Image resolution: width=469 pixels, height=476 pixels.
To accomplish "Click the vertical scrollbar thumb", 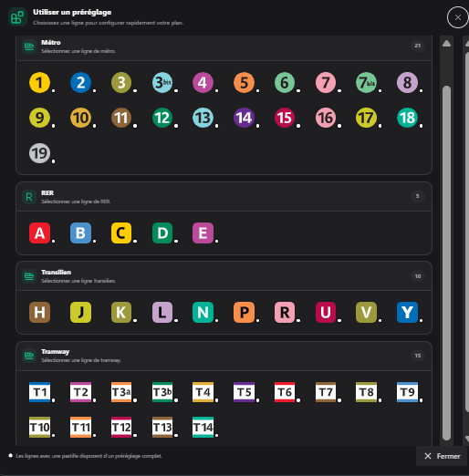I will [x=446, y=263].
